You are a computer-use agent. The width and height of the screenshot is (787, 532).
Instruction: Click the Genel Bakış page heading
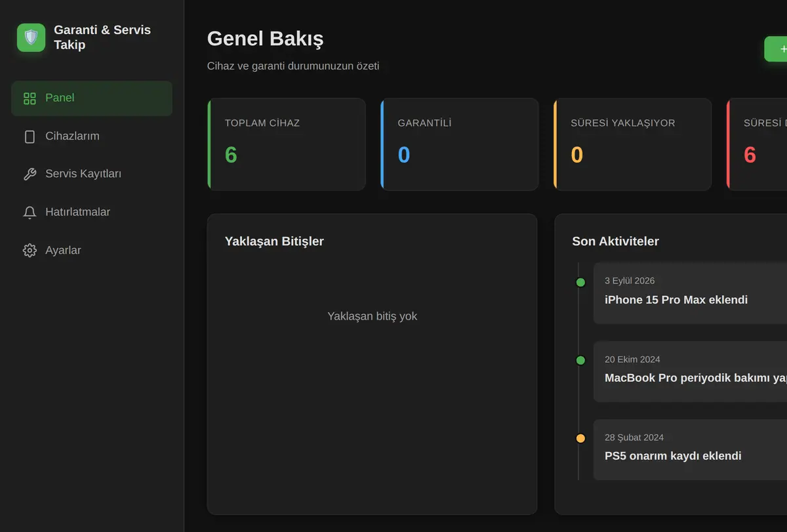265,39
